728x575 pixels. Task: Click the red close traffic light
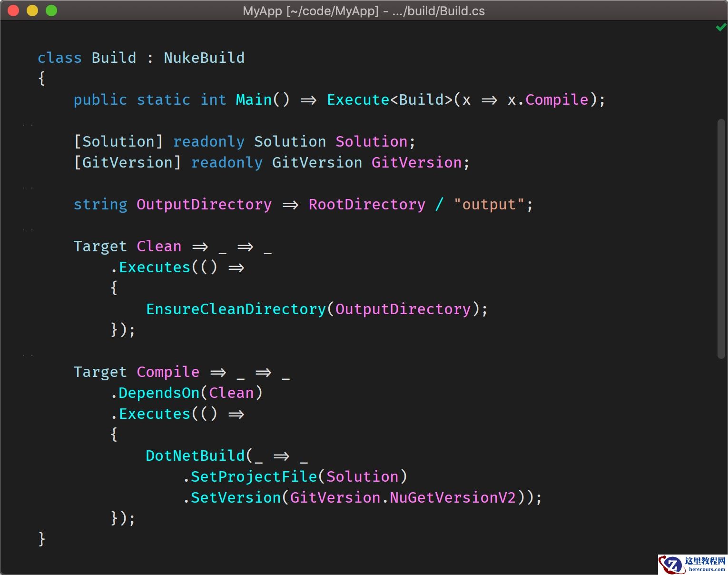click(13, 10)
